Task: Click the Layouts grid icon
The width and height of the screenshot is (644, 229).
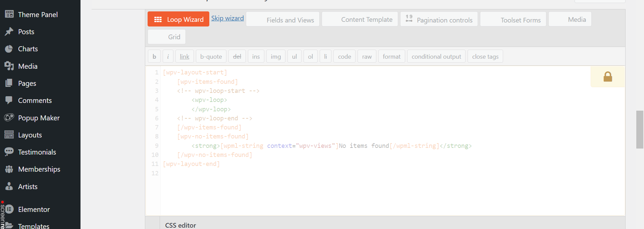Action: tap(9, 135)
